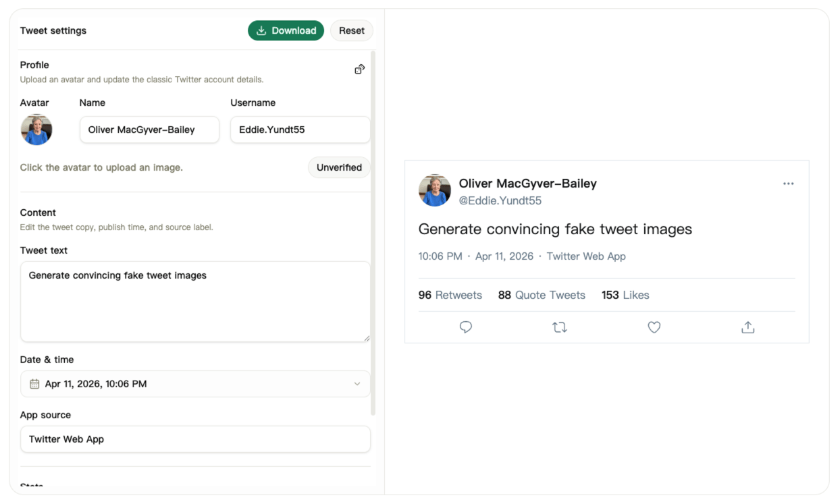Open the Date & time dropdown

click(x=195, y=383)
